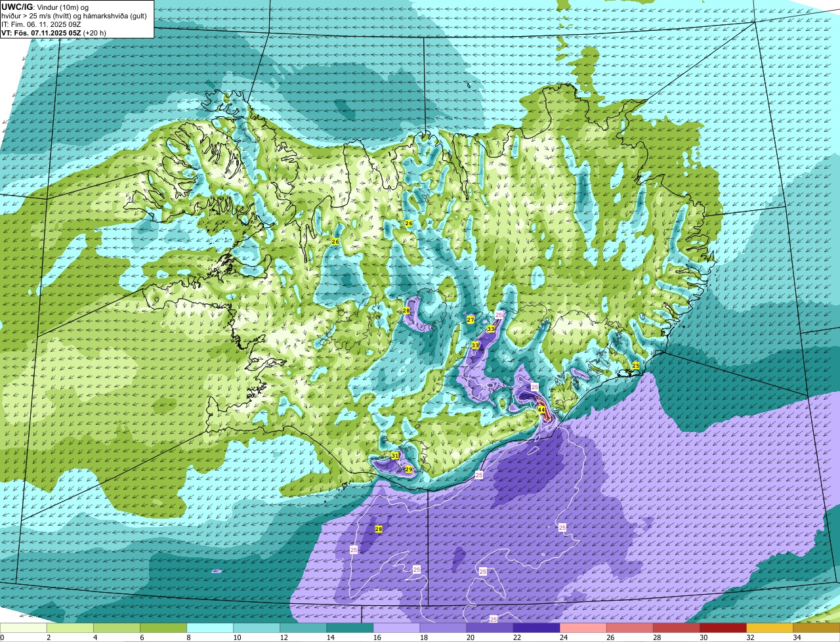Image resolution: width=840 pixels, height=642 pixels.
Task: Click the title line 'UWC/IG: Vindur (10m) og'
Action: point(45,7)
